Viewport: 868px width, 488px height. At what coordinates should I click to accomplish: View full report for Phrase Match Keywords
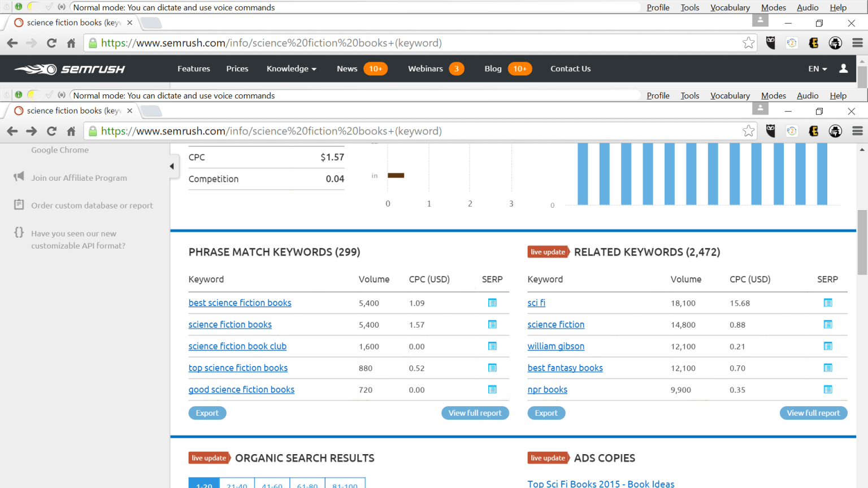pyautogui.click(x=475, y=413)
